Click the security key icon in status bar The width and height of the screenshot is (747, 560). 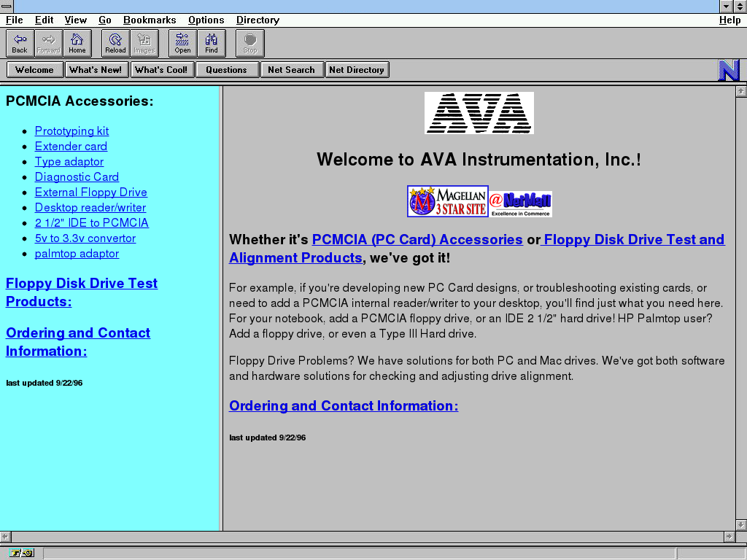(x=22, y=553)
